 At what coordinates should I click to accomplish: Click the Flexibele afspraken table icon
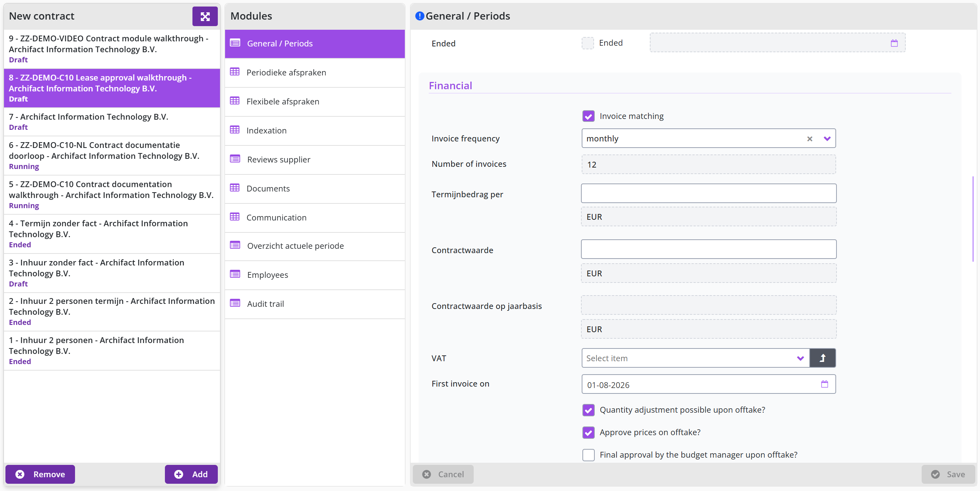(235, 101)
